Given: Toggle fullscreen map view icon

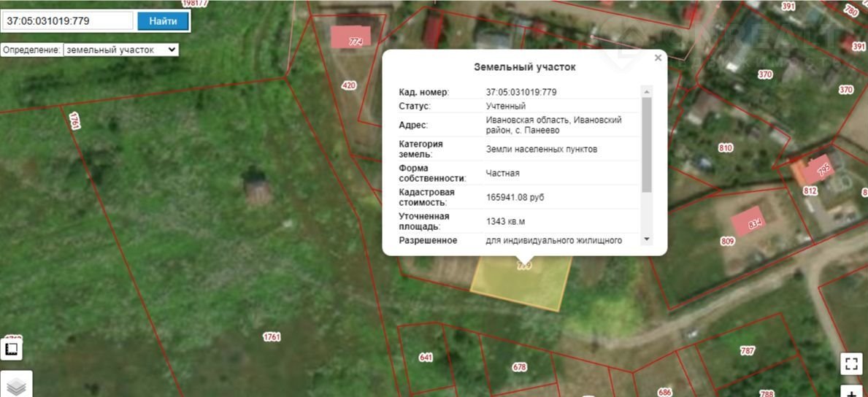Looking at the screenshot, I should click(x=851, y=363).
